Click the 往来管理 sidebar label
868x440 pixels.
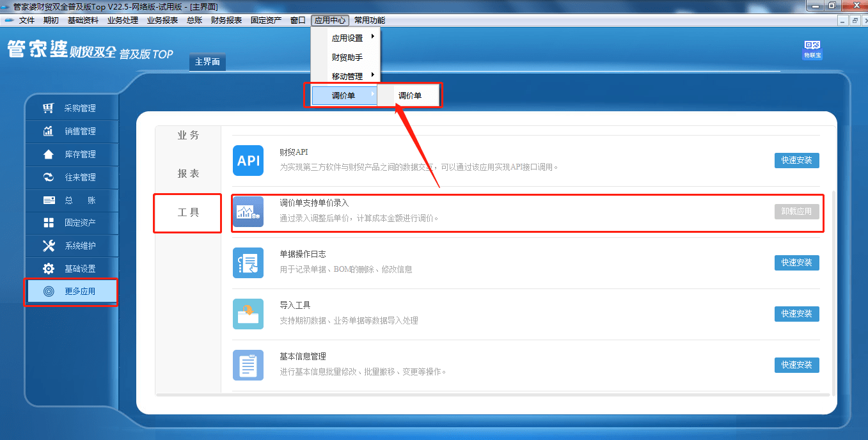coord(80,177)
